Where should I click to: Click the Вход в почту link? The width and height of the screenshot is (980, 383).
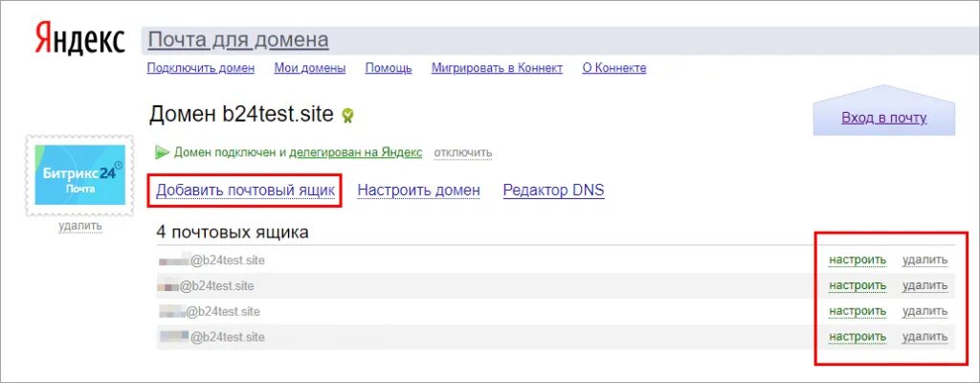pos(883,118)
